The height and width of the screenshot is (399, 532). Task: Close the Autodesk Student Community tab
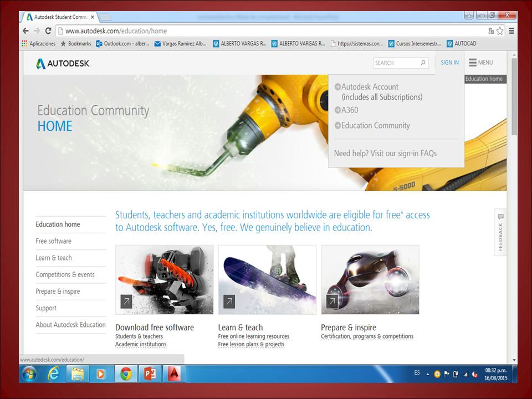(x=93, y=17)
